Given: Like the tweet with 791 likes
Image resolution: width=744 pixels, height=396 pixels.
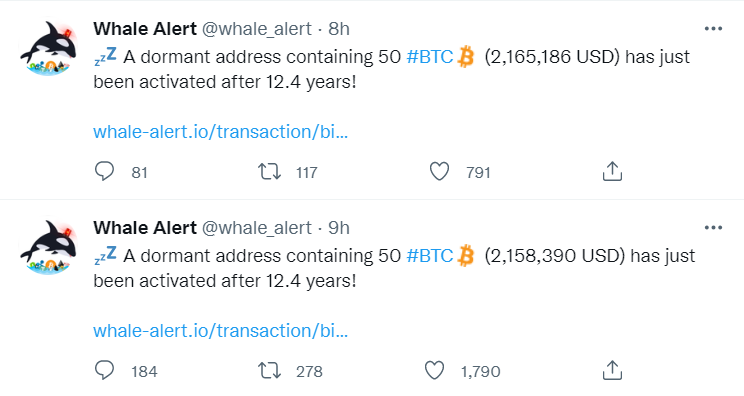Looking at the screenshot, I should pyautogui.click(x=439, y=171).
